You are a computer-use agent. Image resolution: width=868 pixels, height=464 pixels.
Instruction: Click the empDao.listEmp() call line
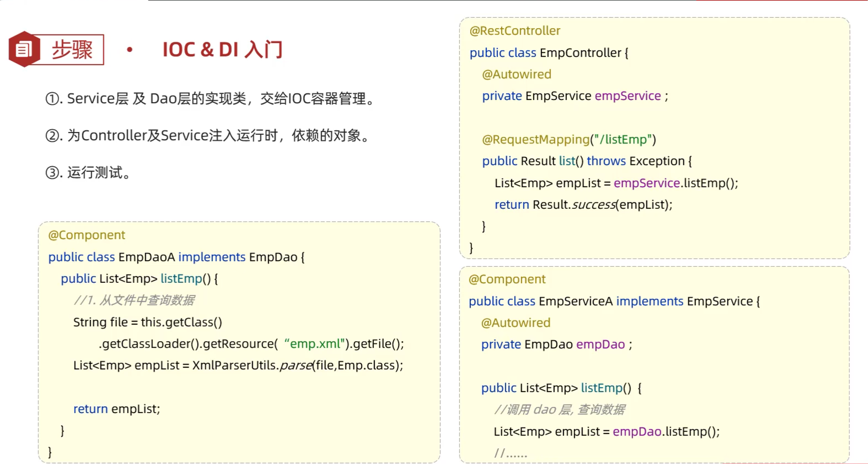(606, 432)
